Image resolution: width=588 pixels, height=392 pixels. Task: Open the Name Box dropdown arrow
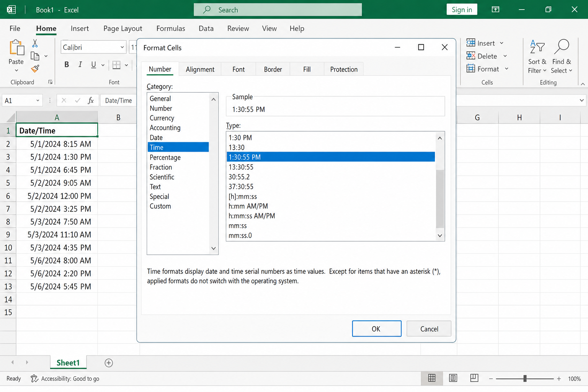[38, 101]
